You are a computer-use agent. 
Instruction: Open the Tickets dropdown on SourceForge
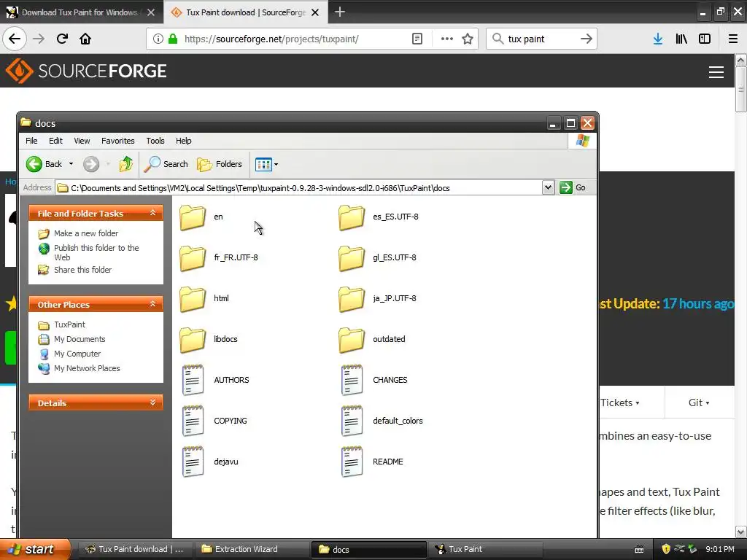click(x=620, y=402)
